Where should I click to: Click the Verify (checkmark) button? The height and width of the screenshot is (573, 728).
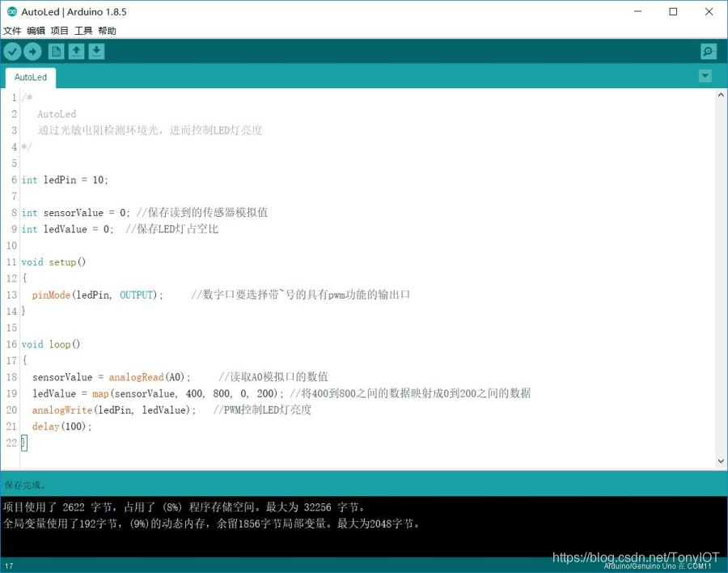tap(12, 52)
